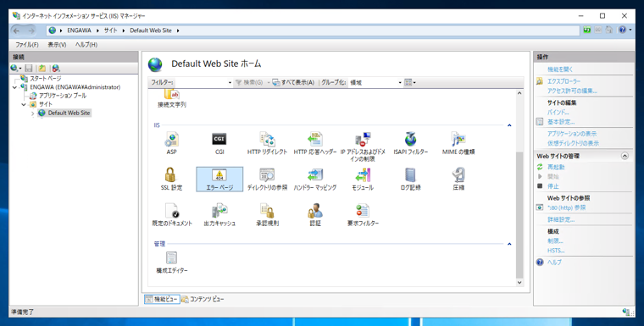Open IP アドレスおよびドメインの制限 feature
644x326 pixels.
click(363, 146)
